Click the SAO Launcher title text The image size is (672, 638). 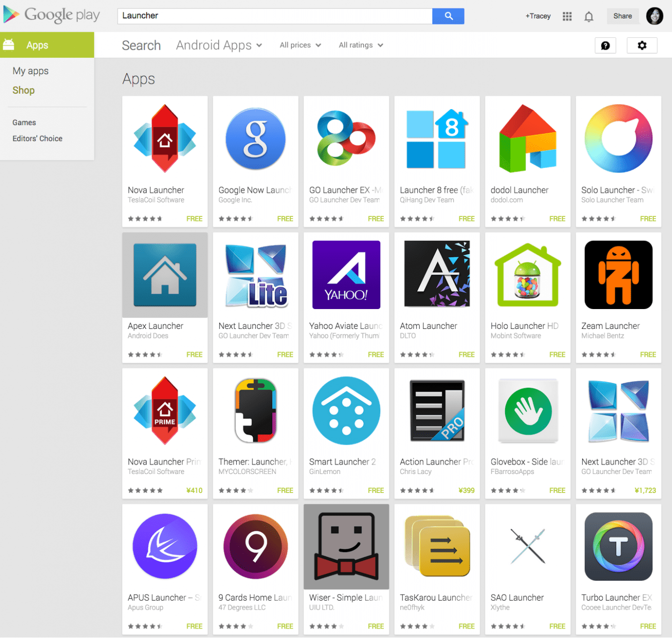[517, 598]
